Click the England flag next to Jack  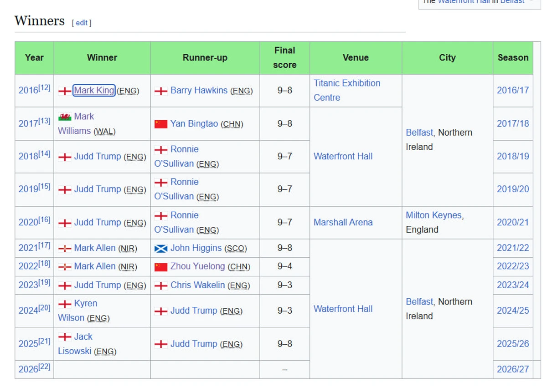coord(65,337)
